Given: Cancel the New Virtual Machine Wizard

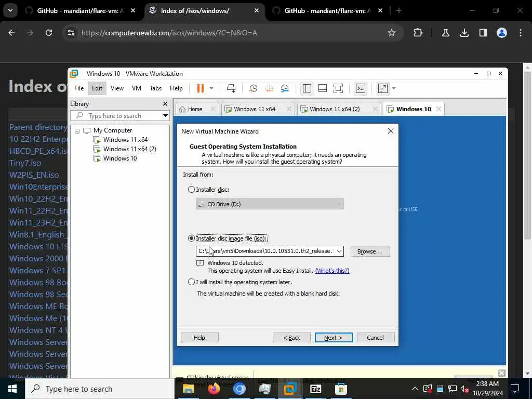Looking at the screenshot, I should [375, 338].
